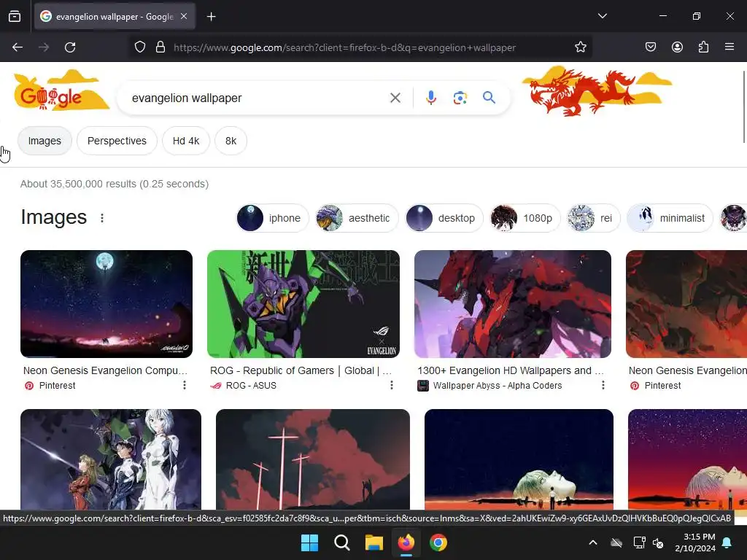
Task: Reload the current page
Action: click(x=70, y=47)
